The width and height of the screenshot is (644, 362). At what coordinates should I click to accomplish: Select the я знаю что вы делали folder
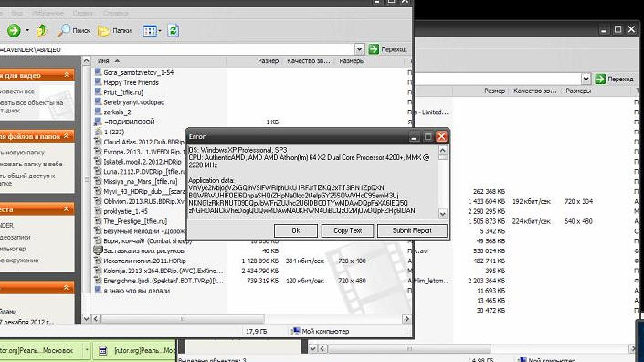[132, 291]
